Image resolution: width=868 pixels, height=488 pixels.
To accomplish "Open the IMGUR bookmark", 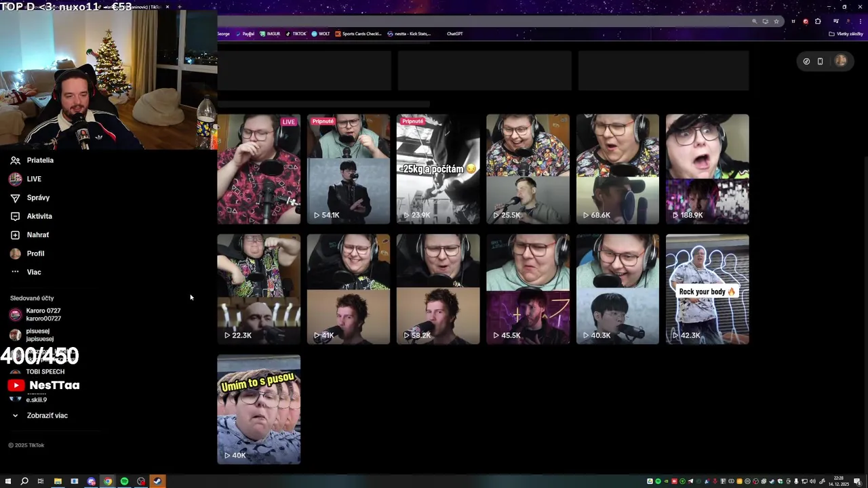I will click(x=270, y=33).
